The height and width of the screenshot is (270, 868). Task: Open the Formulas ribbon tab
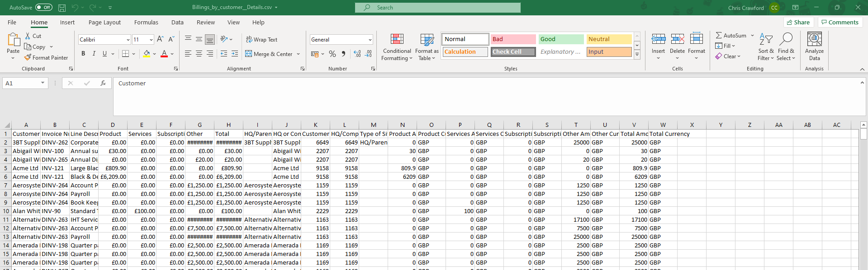click(146, 23)
